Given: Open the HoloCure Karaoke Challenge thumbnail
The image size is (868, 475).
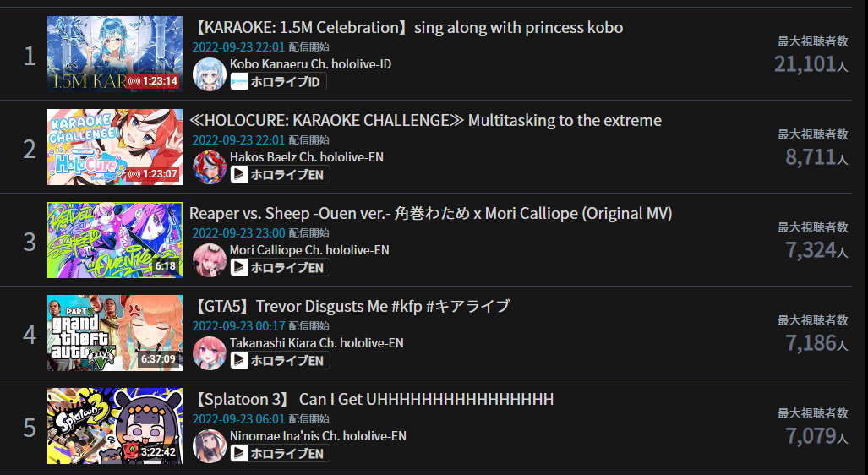Looking at the screenshot, I should (x=115, y=147).
